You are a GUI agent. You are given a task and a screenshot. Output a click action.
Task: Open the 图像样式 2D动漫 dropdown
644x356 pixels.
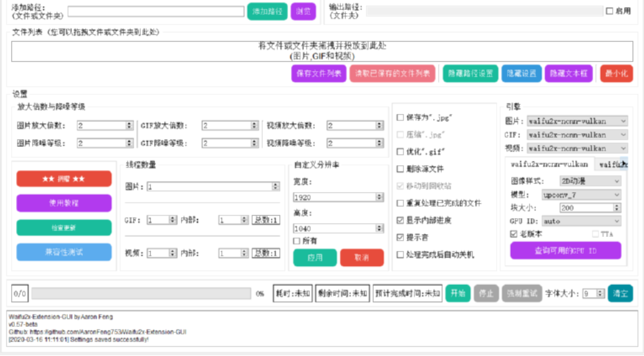point(581,181)
